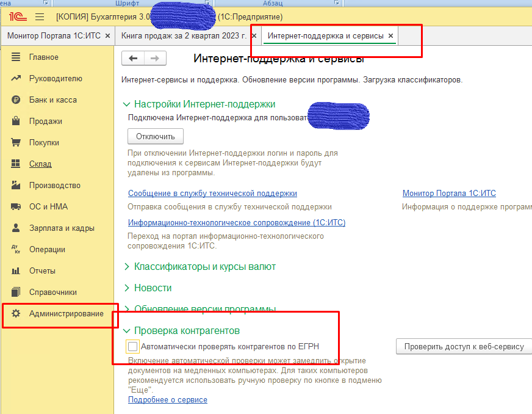The width and height of the screenshot is (532, 414).
Task: Close the Монитор Портала 1С:ИТС tab
Action: (107, 35)
